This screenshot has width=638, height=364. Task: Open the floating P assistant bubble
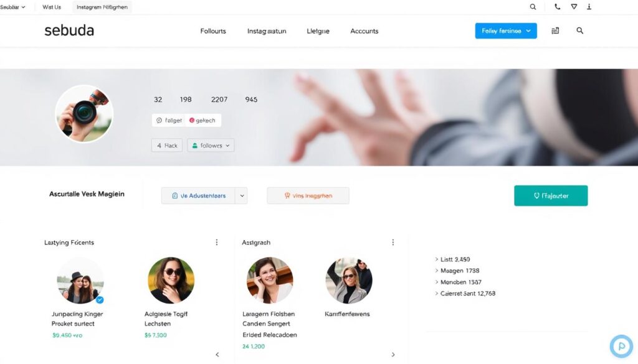pos(621,346)
